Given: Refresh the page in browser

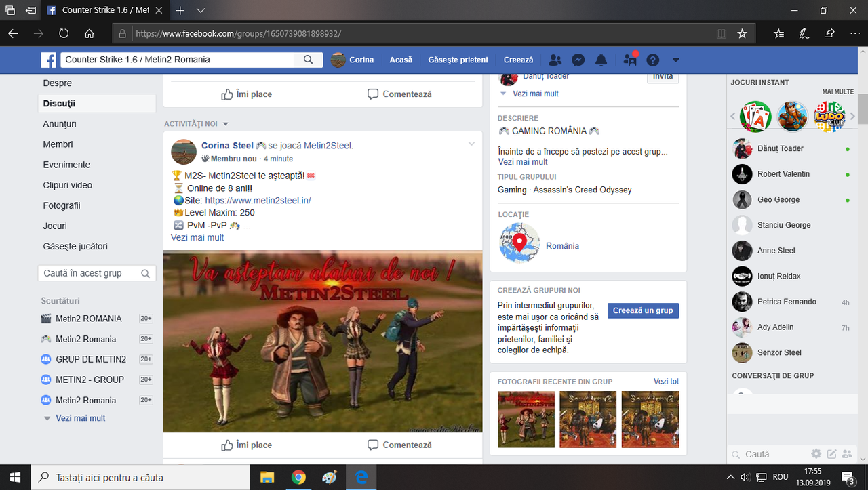Looking at the screenshot, I should [x=63, y=33].
